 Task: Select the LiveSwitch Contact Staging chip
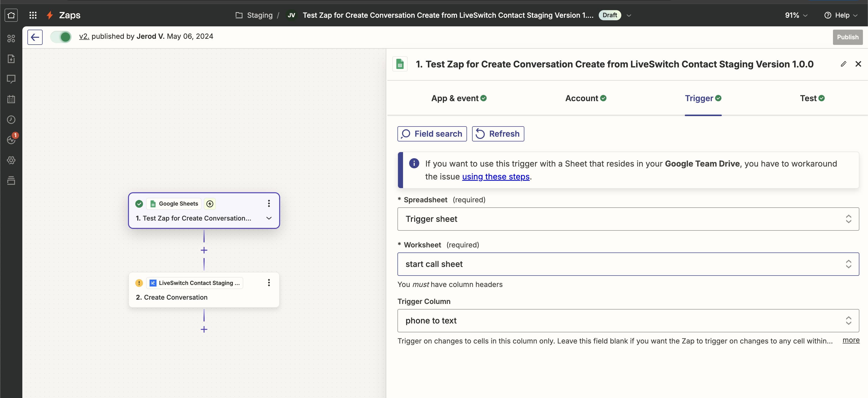coord(195,283)
